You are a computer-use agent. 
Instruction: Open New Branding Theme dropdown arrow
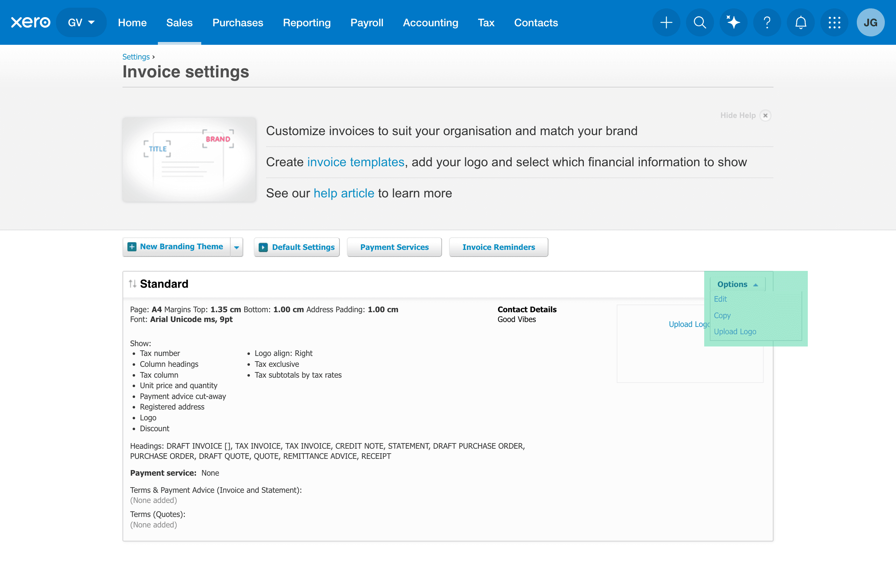click(236, 247)
